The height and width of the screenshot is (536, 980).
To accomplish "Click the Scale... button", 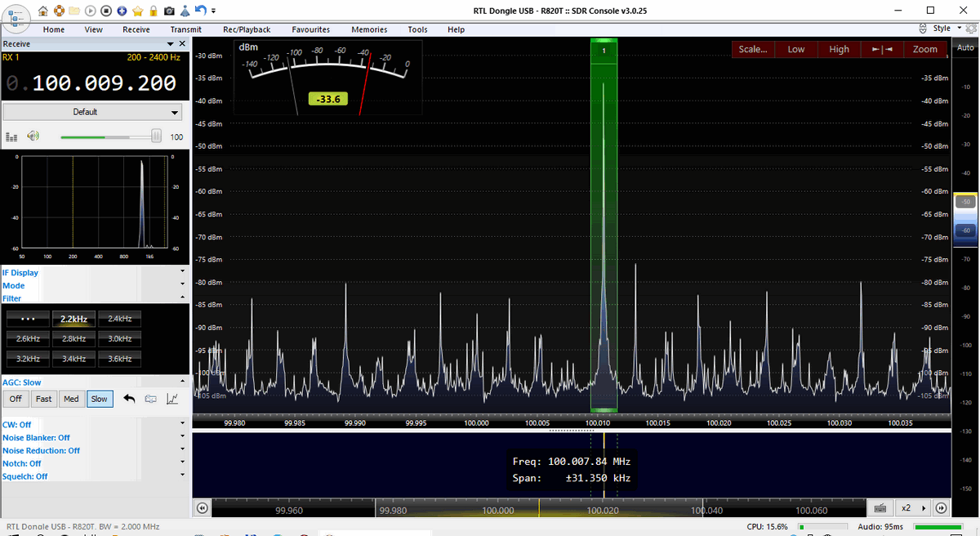I will pyautogui.click(x=752, y=49).
